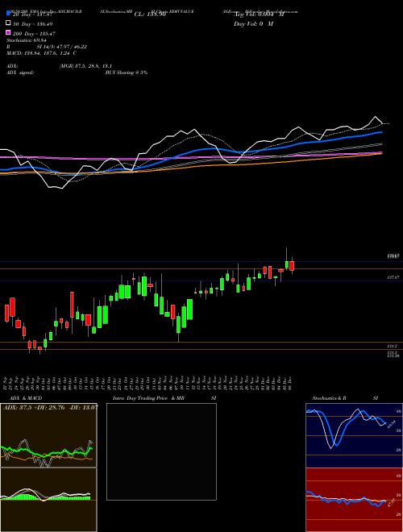Screen dimensions: 403x532
Task: Click the 'MACD: 138.84, 137.6, 1.24 C' line
Action: (41, 53)
